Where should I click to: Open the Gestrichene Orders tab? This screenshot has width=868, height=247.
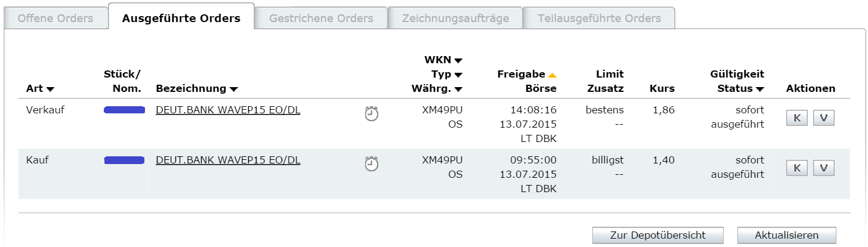(321, 18)
